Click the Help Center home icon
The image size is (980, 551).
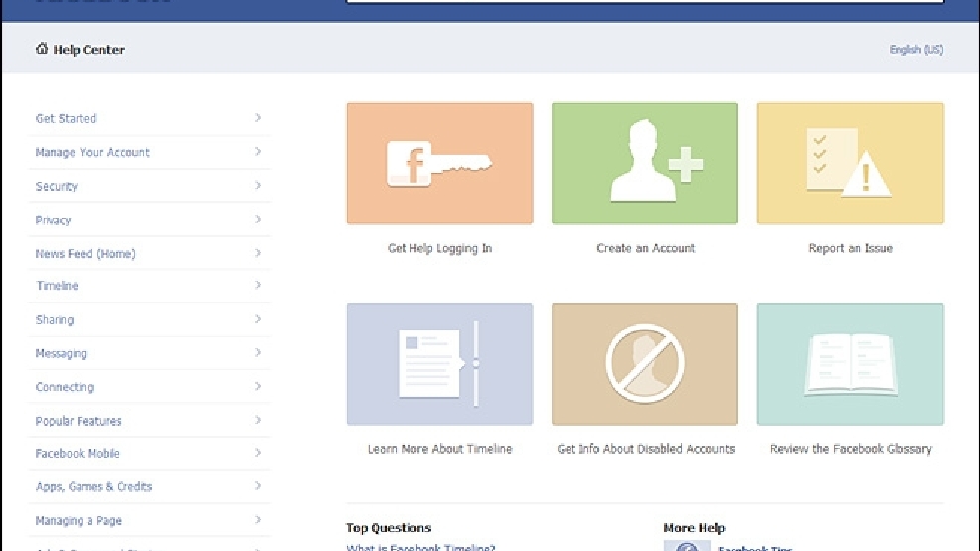point(42,48)
